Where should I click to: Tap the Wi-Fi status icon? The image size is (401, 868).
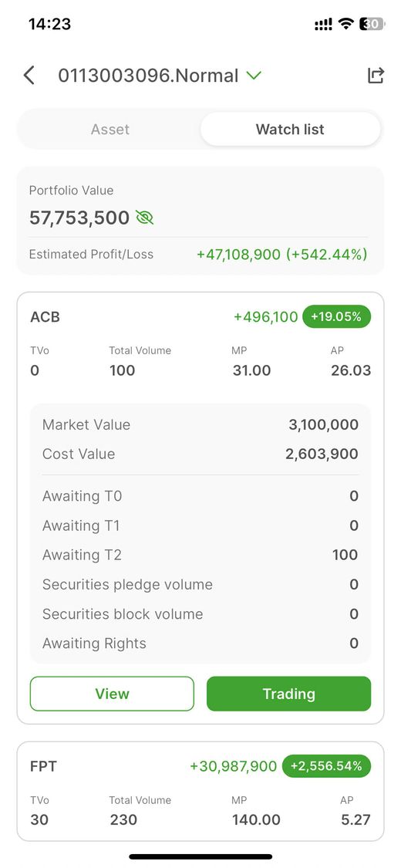(x=347, y=24)
